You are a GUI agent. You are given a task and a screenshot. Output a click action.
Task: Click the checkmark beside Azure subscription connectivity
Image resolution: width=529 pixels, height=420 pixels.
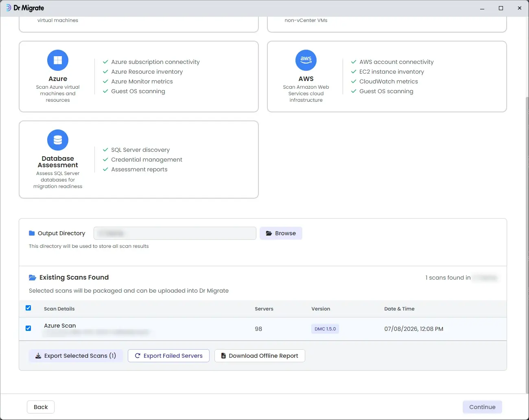pyautogui.click(x=105, y=62)
